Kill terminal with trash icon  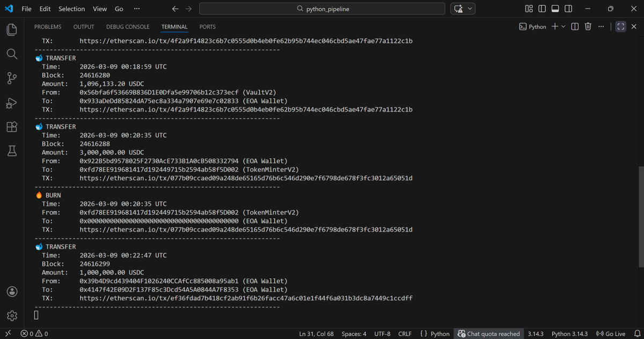pyautogui.click(x=588, y=26)
